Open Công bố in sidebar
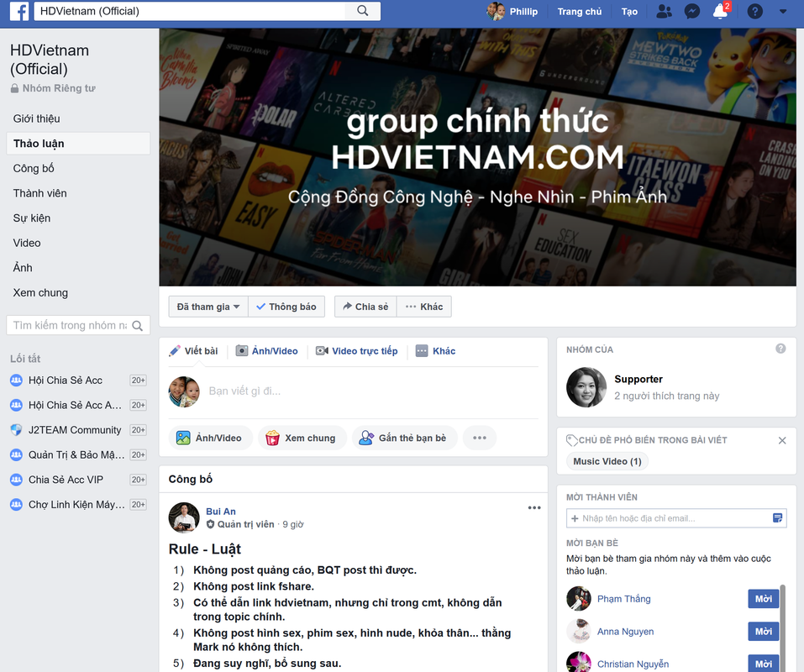Image resolution: width=804 pixels, height=672 pixels. point(34,168)
